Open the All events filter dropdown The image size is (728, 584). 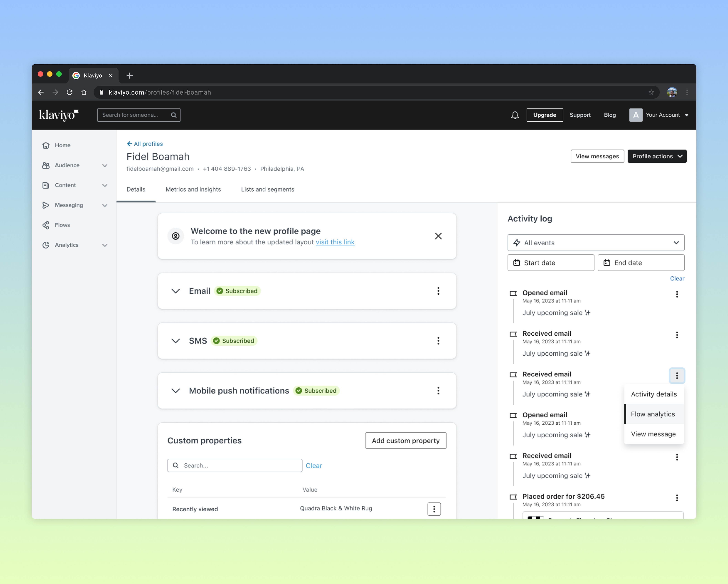click(596, 243)
